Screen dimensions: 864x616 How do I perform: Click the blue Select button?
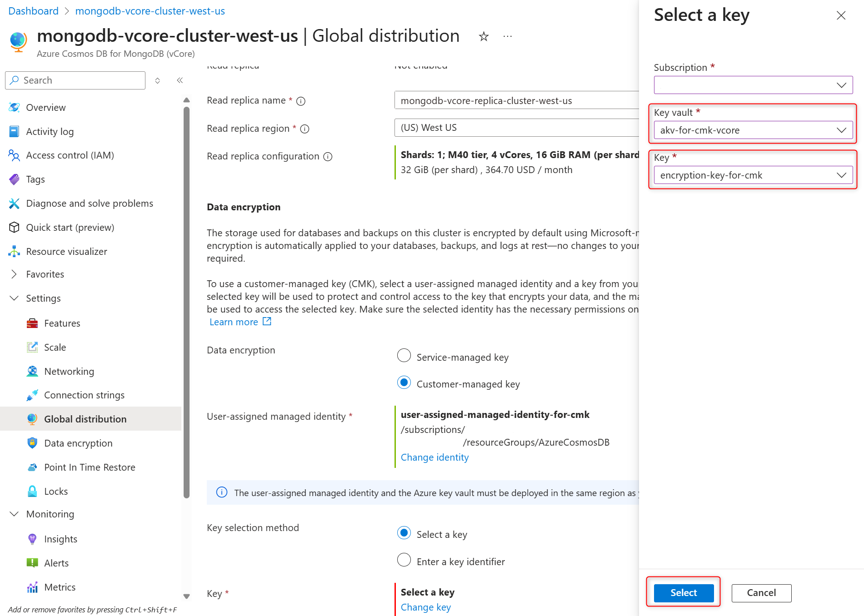tap(684, 593)
